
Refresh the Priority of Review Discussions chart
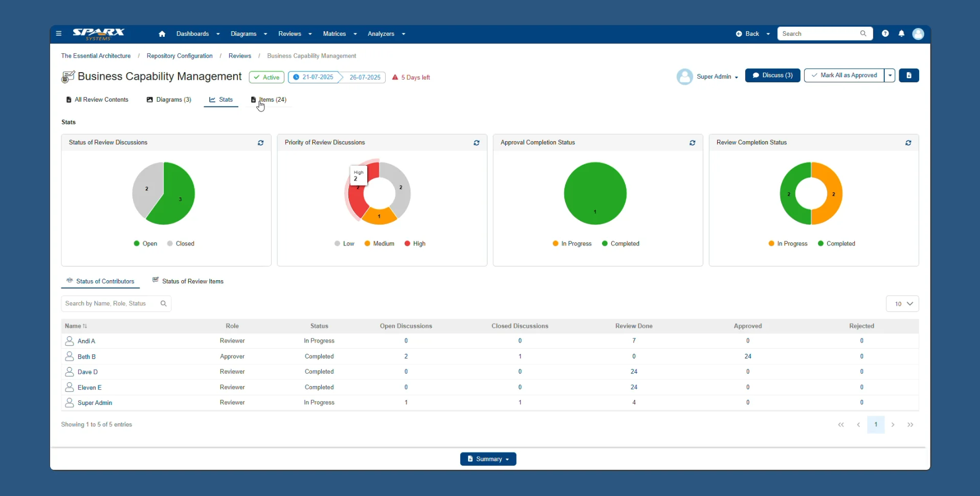(x=476, y=143)
